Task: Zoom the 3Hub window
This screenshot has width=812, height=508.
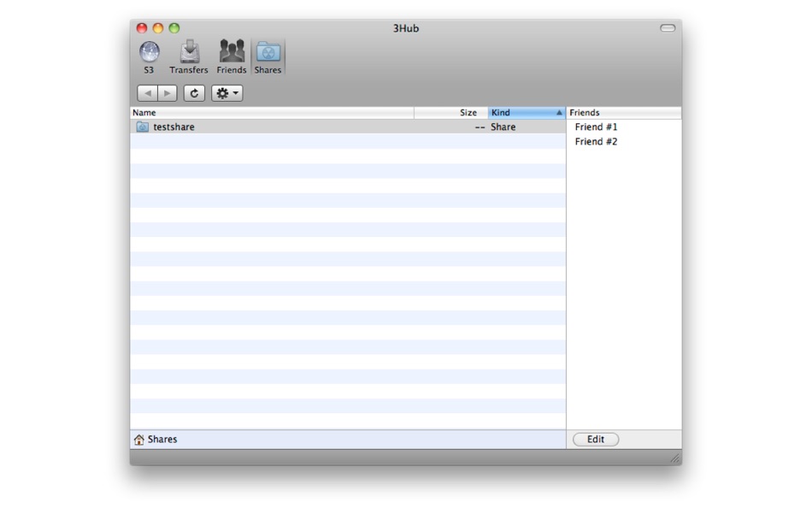Action: point(174,28)
